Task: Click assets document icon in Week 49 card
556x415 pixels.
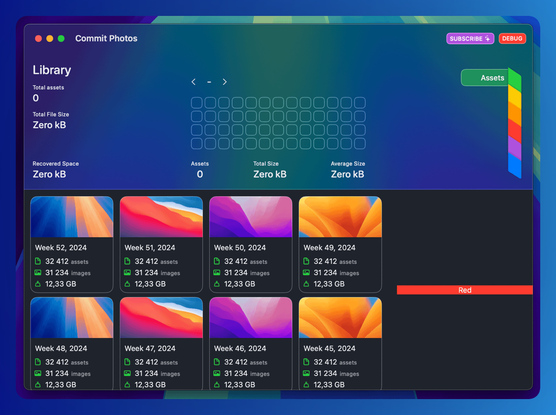Action: coord(306,261)
